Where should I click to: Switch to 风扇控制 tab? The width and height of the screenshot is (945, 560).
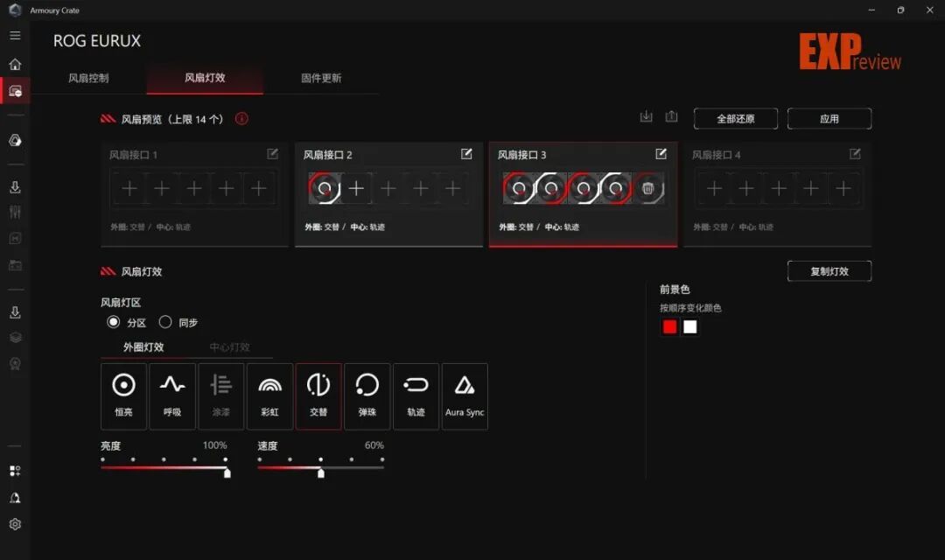[x=88, y=78]
